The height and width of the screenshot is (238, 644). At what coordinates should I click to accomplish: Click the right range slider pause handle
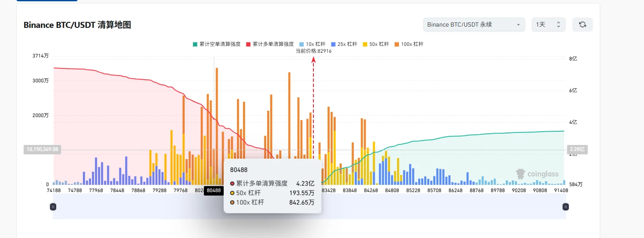(565, 207)
